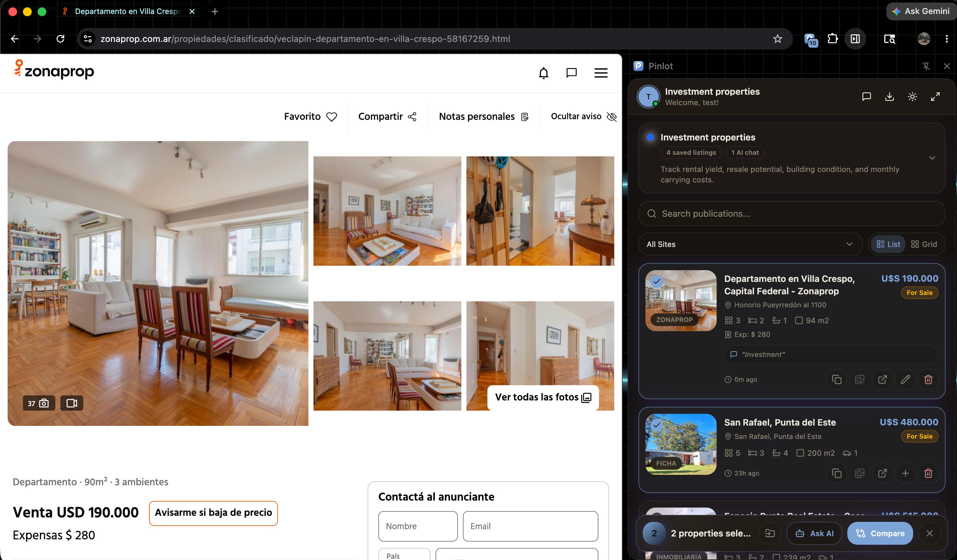Copy the Villa Crespo listing
957x560 pixels.
(837, 379)
